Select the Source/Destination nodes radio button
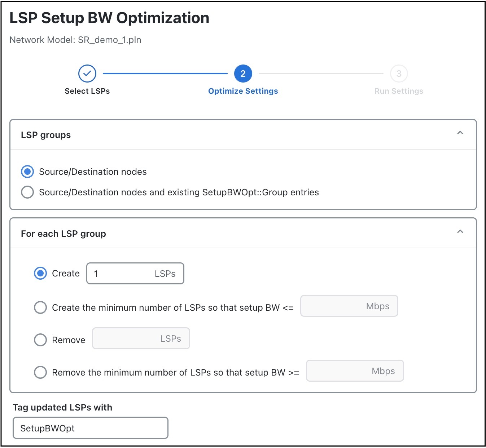486x448 pixels. [x=27, y=172]
